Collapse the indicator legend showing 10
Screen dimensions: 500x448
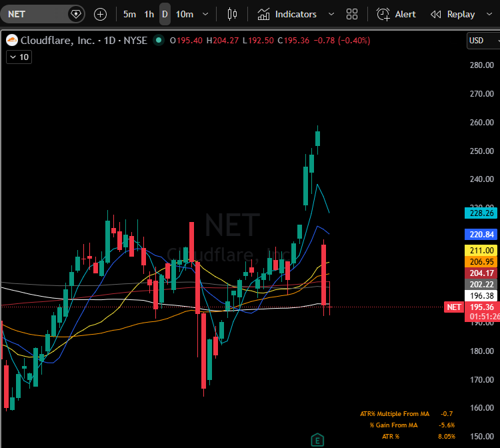pos(19,57)
